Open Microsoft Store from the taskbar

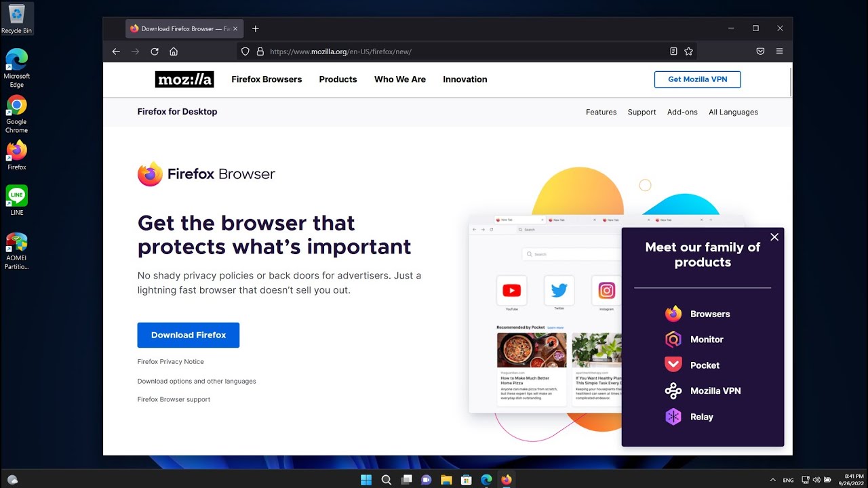[x=466, y=480]
